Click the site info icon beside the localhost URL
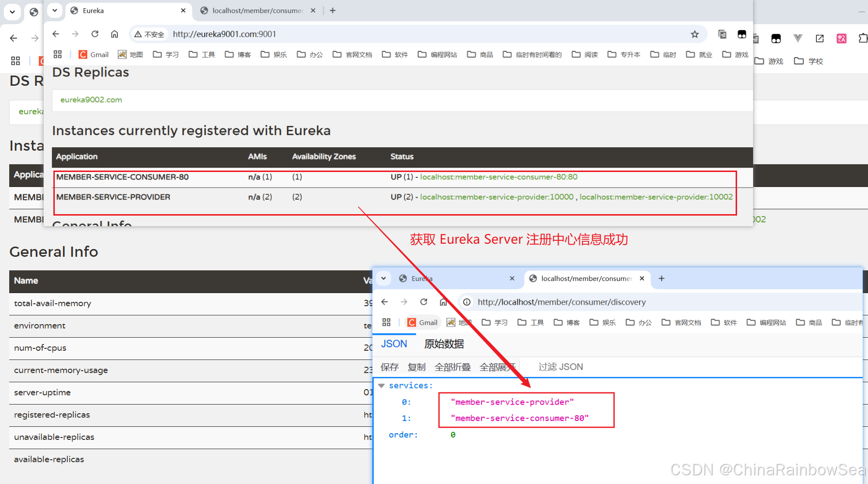The image size is (868, 484). (x=466, y=302)
